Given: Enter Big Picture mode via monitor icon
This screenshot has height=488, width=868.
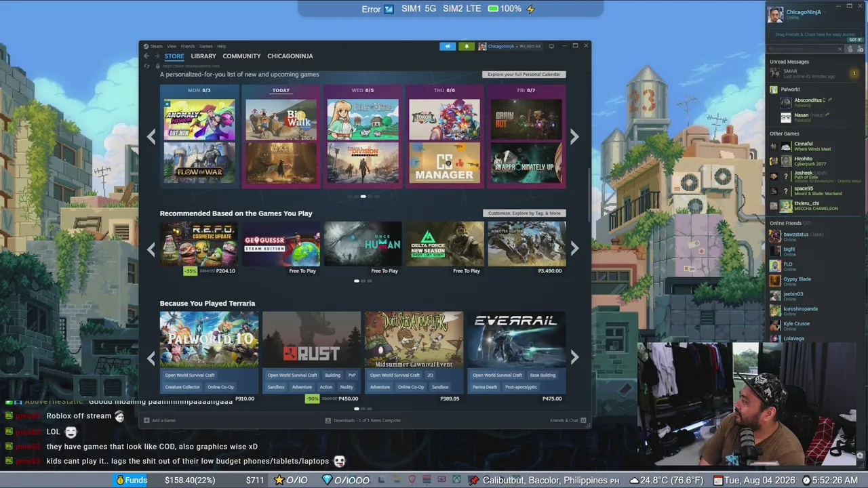Looking at the screenshot, I should coord(551,46).
